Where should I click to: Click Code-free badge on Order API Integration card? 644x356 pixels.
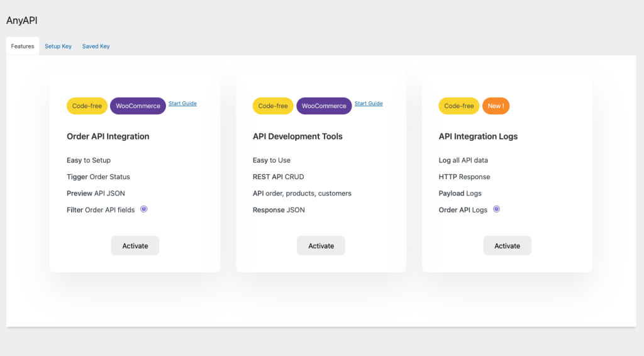click(x=87, y=106)
